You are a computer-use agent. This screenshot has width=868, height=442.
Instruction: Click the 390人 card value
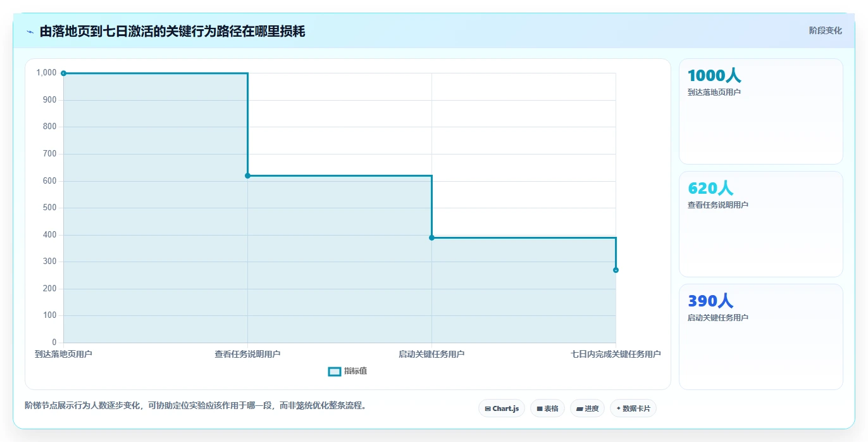pyautogui.click(x=710, y=301)
